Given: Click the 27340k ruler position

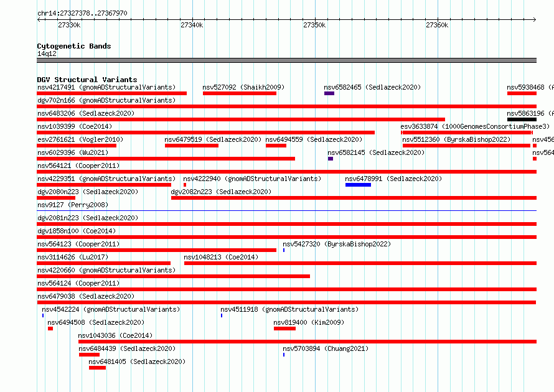Looking at the screenshot, I should click(x=192, y=25).
